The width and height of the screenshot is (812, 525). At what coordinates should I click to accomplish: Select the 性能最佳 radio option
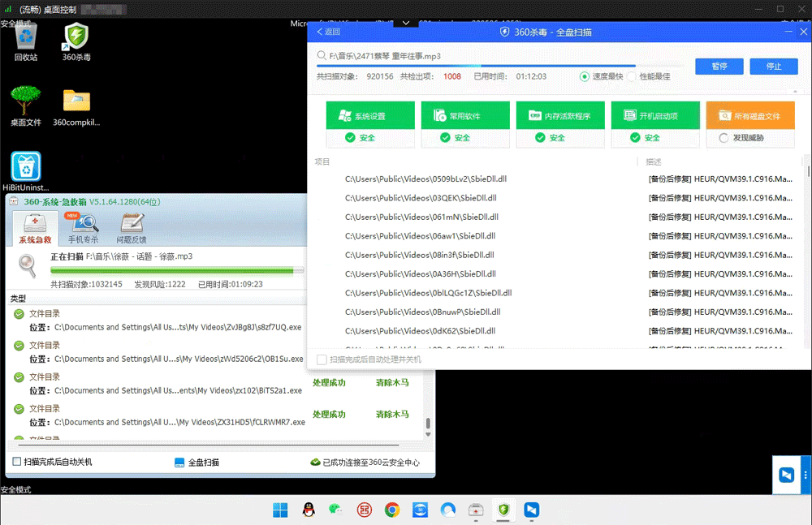[632, 76]
